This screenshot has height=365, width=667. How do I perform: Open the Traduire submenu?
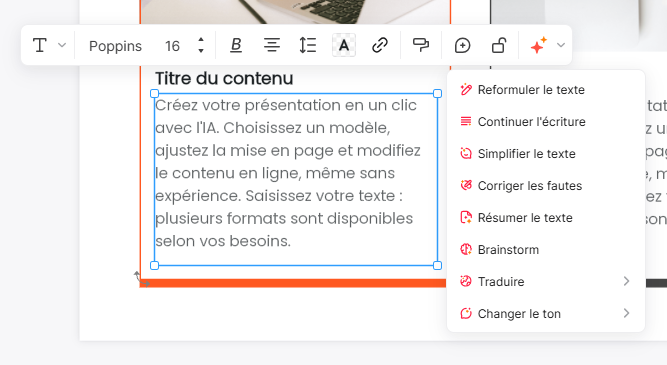pos(546,281)
